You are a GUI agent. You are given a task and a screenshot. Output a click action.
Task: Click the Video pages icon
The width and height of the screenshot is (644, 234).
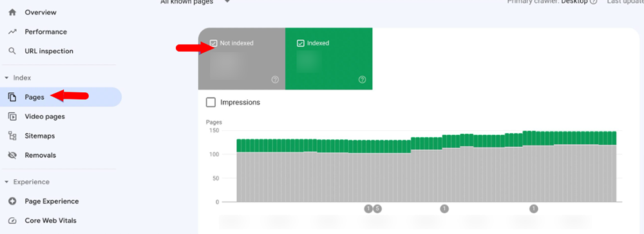[x=12, y=117]
